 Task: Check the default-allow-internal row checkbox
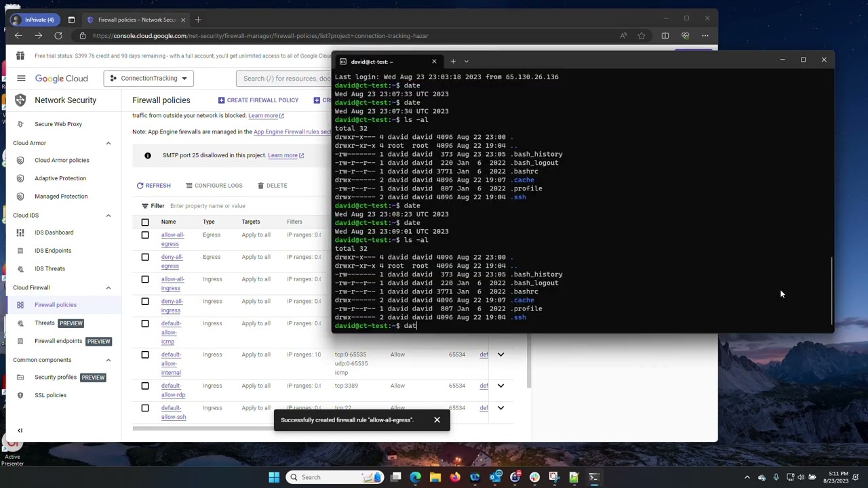pyautogui.click(x=145, y=355)
